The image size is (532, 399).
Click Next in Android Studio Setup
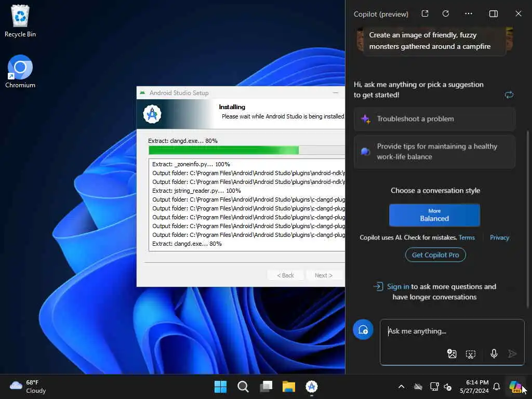(323, 275)
